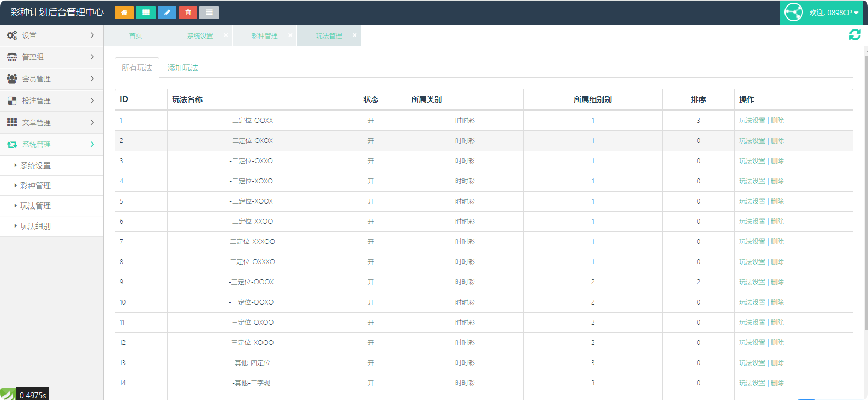Click the 文章管理 sidebar menu item
868x400 pixels.
(36, 122)
